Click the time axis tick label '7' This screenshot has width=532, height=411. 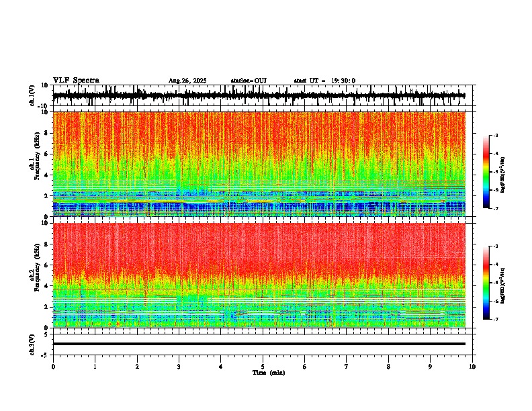click(x=347, y=367)
